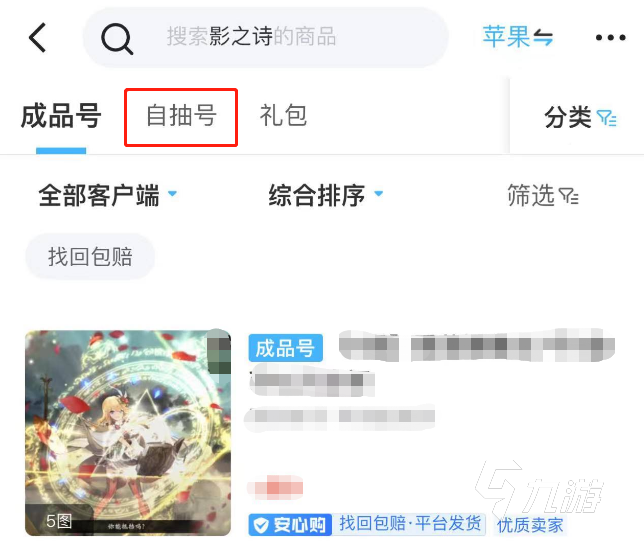Switch to the 自抽号 tab
The width and height of the screenshot is (644, 552).
pyautogui.click(x=181, y=116)
